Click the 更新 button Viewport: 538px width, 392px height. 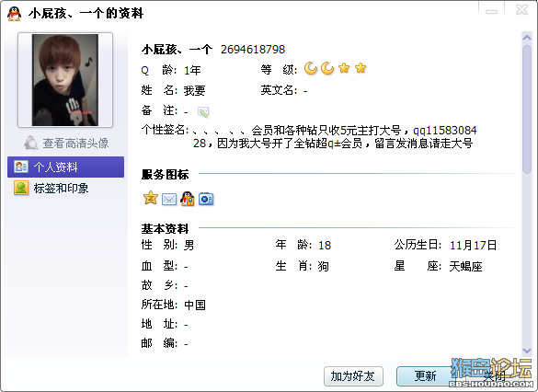coord(425,376)
